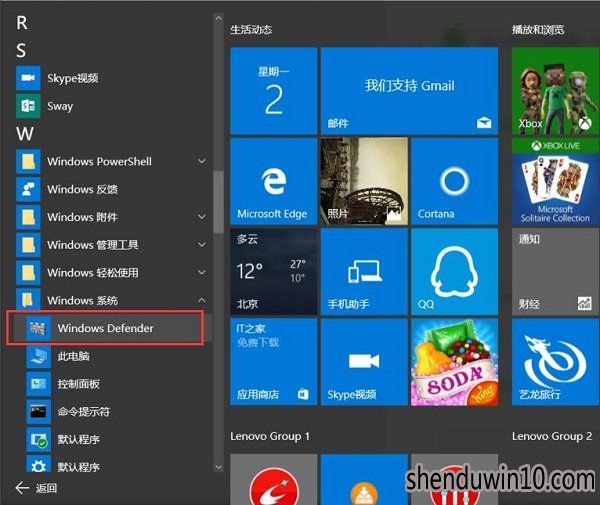This screenshot has width=600, height=505.
Task: Click the 播放和浏览 group heading
Action: [x=538, y=30]
